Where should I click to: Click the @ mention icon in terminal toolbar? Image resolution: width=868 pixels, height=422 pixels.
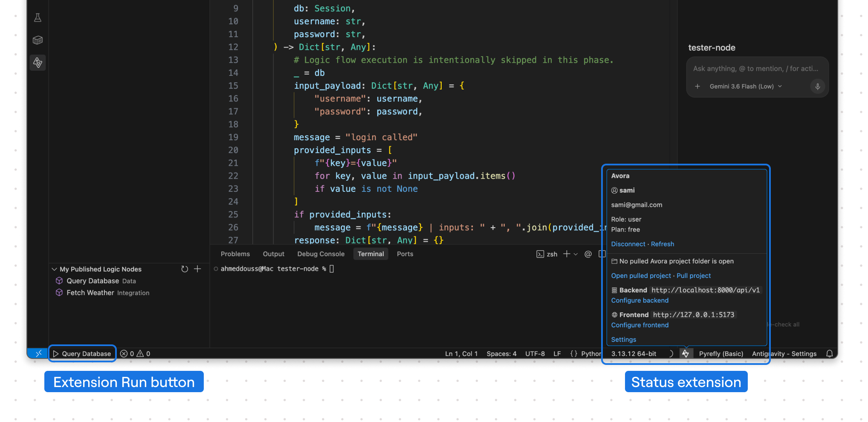(588, 254)
